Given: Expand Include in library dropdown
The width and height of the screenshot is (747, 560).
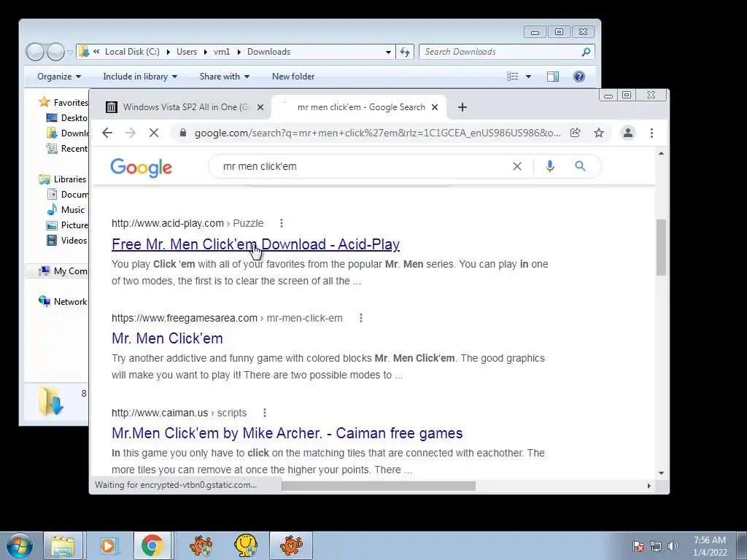Looking at the screenshot, I should (x=140, y=77).
